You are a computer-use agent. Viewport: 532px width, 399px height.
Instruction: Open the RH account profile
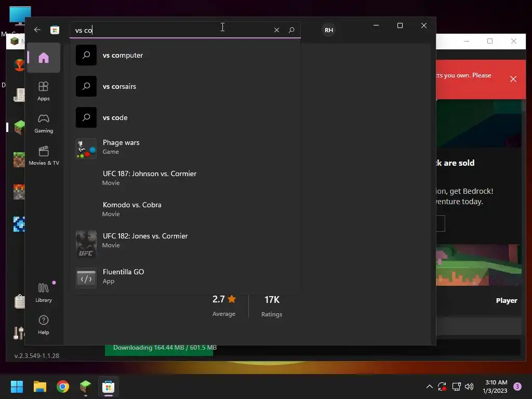pos(328,30)
